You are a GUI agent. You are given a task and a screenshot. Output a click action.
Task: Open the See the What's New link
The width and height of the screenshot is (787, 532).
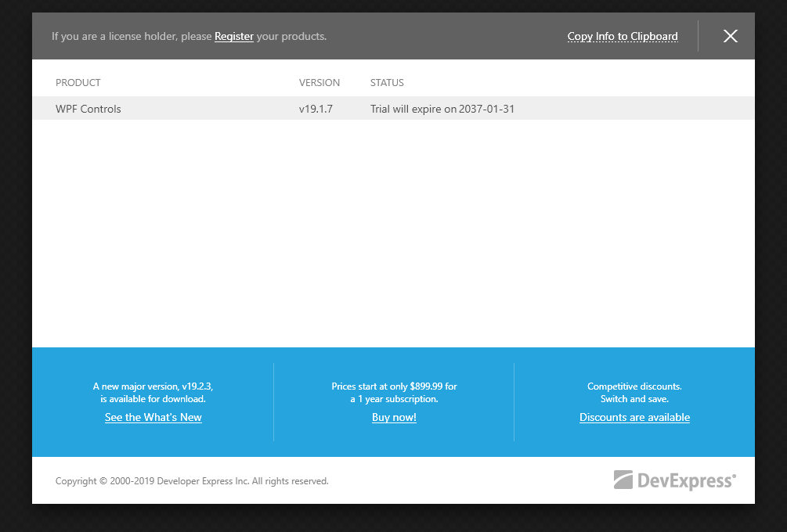pos(153,417)
